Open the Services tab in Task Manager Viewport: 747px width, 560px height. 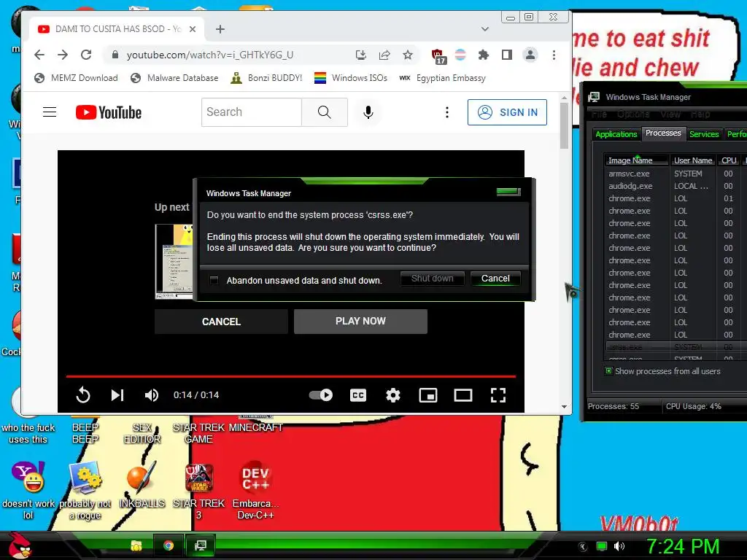click(x=704, y=134)
